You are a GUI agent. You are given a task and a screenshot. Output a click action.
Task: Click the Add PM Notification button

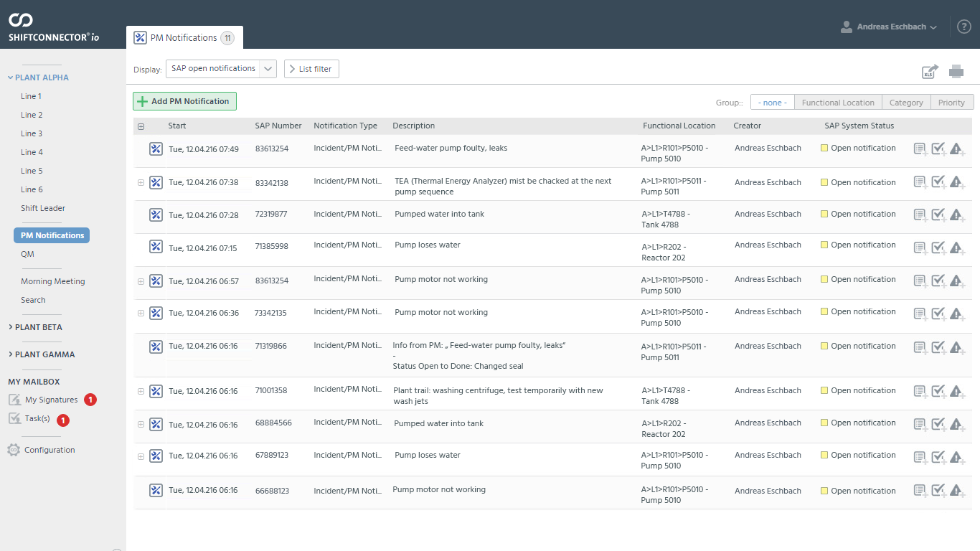[184, 101]
